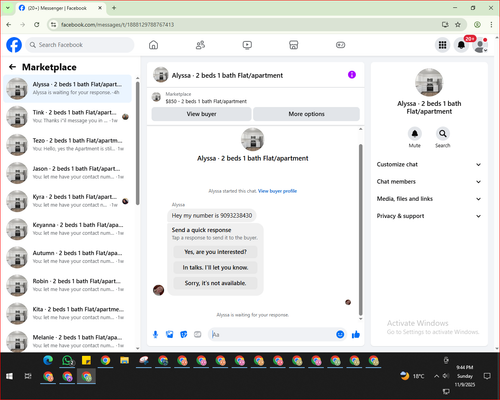Mute this chat using the bell icon

[x=415, y=134]
